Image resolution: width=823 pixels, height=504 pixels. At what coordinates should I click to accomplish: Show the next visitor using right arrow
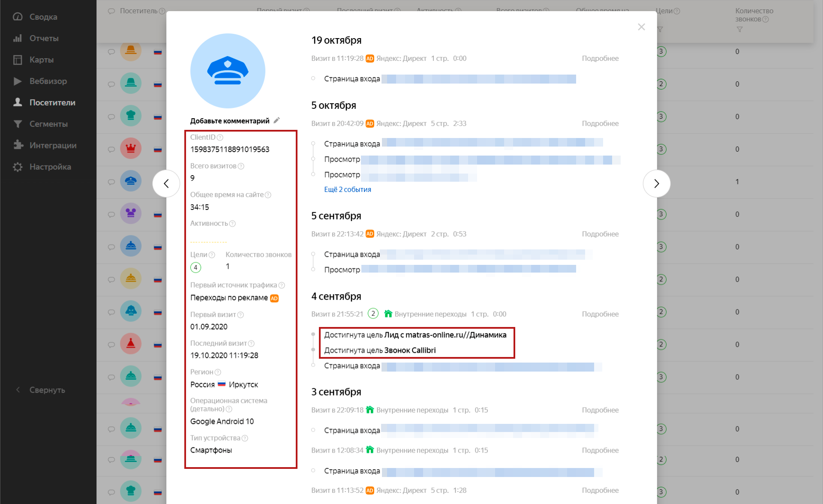tap(656, 183)
